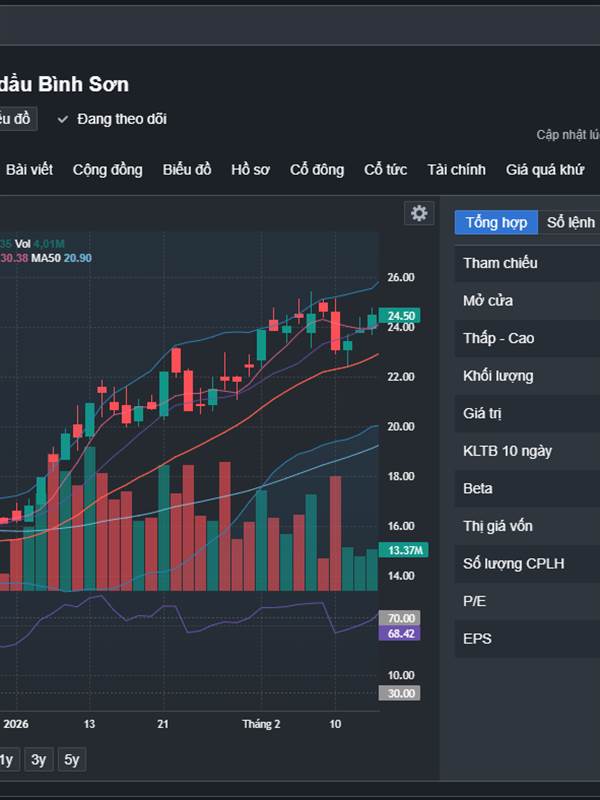Open the Hồ sơ tab
This screenshot has height=800, width=600.
pos(250,169)
